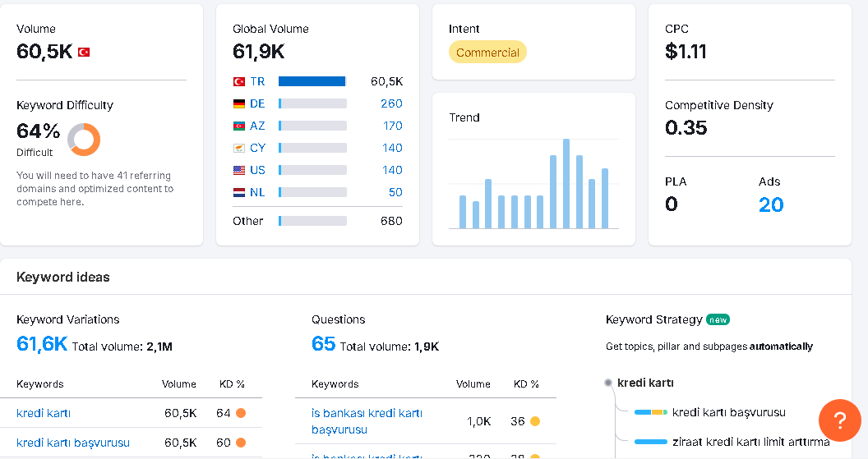Screen dimensions: 868x459
Task: Select 'kredi kartı başvurusu' in Keyword Strategy tree
Action: pyautogui.click(x=728, y=412)
